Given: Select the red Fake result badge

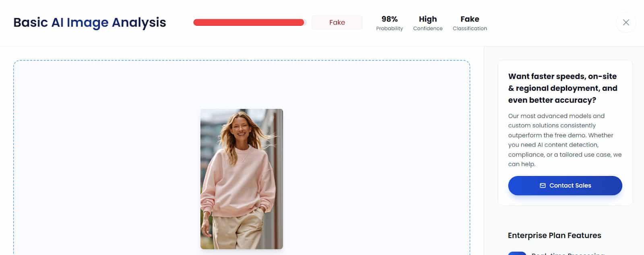Looking at the screenshot, I should point(337,23).
